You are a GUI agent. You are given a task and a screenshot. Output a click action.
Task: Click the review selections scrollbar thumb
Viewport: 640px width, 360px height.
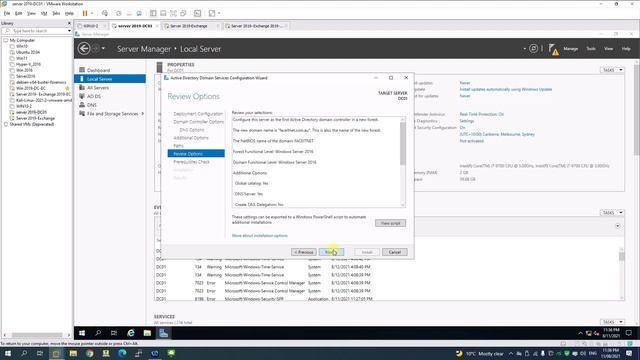pyautogui.click(x=403, y=143)
